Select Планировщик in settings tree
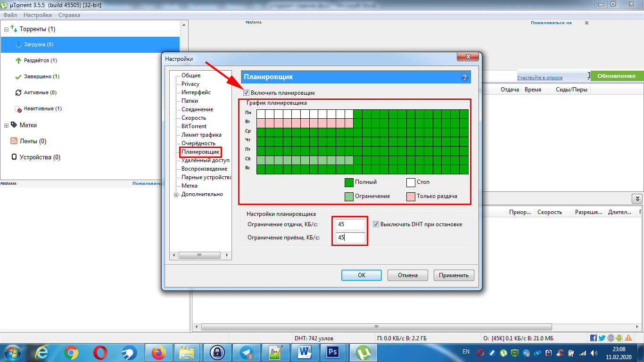This screenshot has width=644, height=362. click(x=200, y=152)
